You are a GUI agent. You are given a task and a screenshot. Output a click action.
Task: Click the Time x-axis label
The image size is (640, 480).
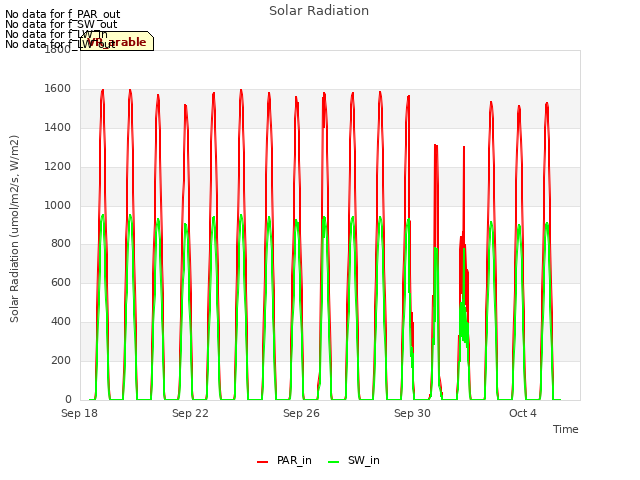566,429
